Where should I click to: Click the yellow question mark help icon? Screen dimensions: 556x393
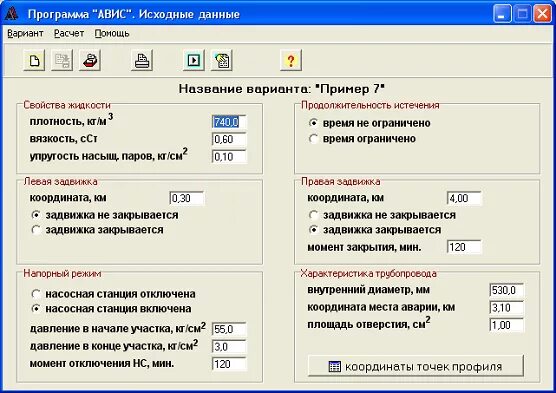[x=291, y=60]
